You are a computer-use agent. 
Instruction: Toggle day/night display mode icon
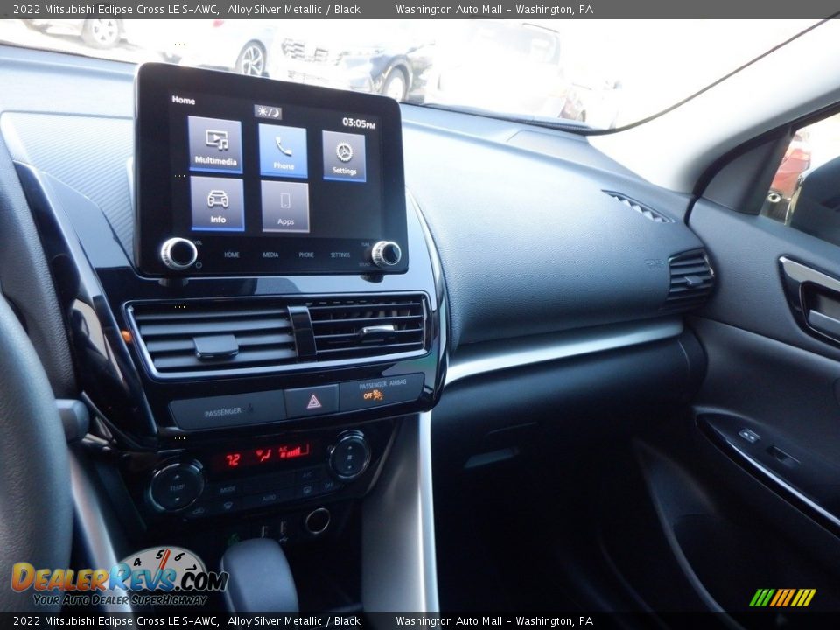[268, 111]
